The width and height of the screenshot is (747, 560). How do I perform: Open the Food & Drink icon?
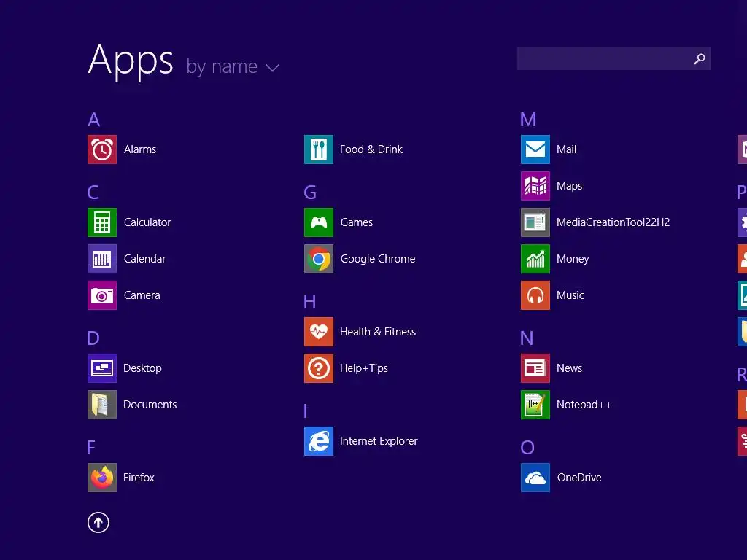pyautogui.click(x=319, y=149)
